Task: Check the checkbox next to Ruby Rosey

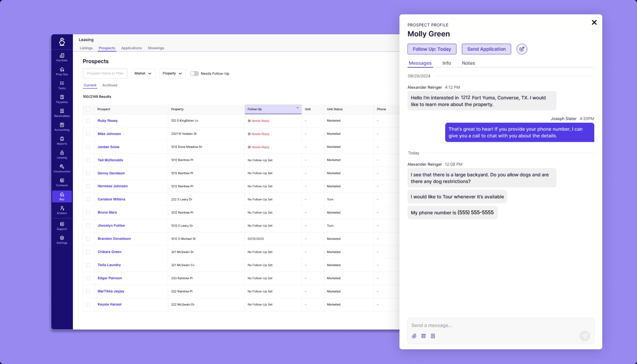Action: pyautogui.click(x=88, y=121)
